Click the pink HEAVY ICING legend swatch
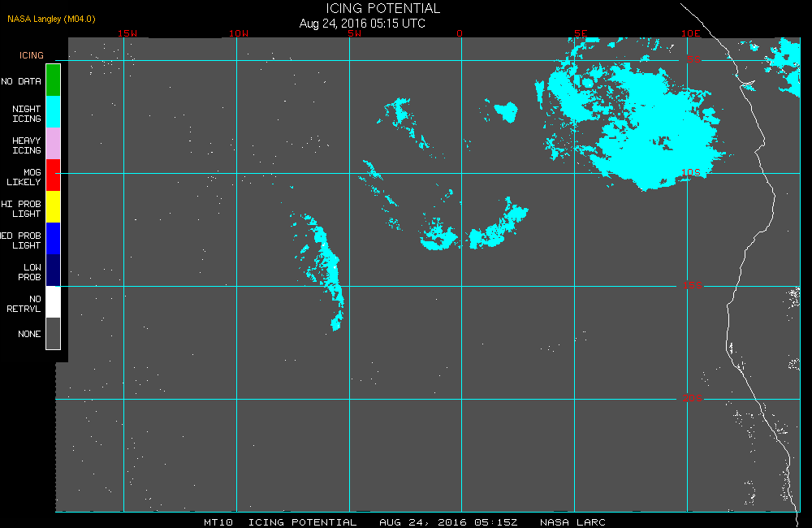The width and height of the screenshot is (812, 528). tap(54, 144)
